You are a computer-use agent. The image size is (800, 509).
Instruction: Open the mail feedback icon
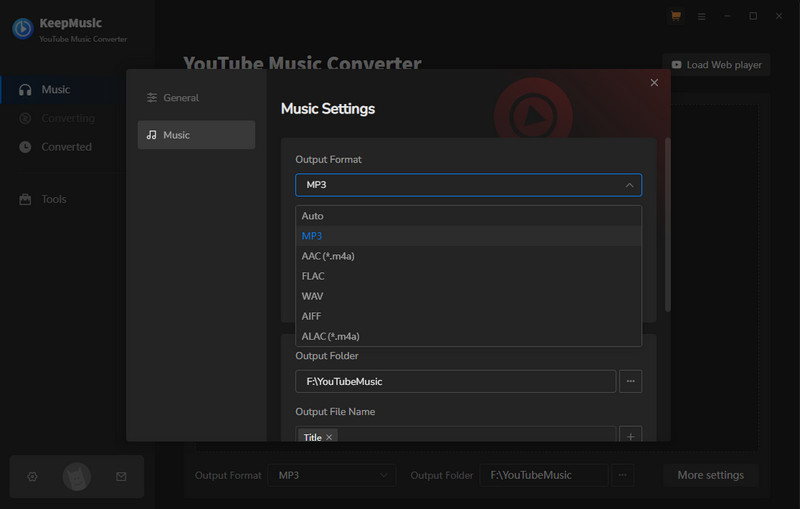click(121, 476)
